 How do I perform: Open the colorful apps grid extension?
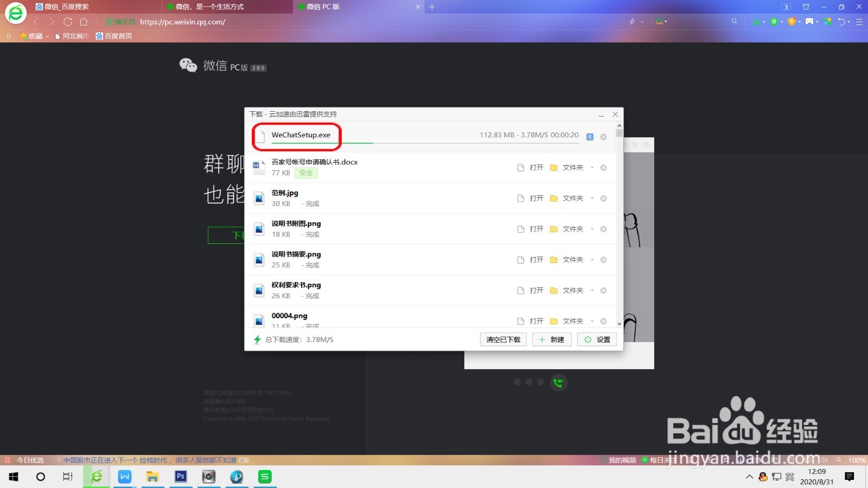click(827, 22)
